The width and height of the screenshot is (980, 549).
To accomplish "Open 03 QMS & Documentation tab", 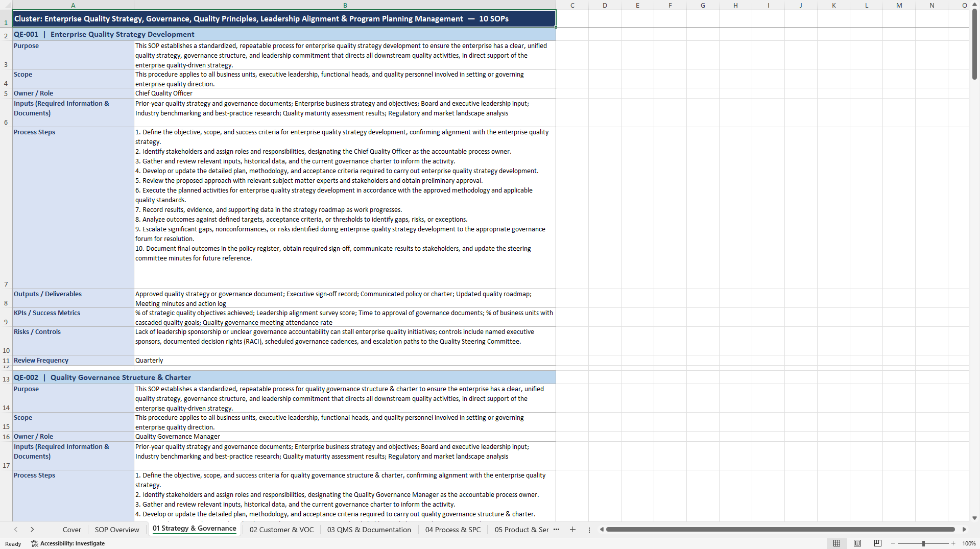I will [369, 530].
